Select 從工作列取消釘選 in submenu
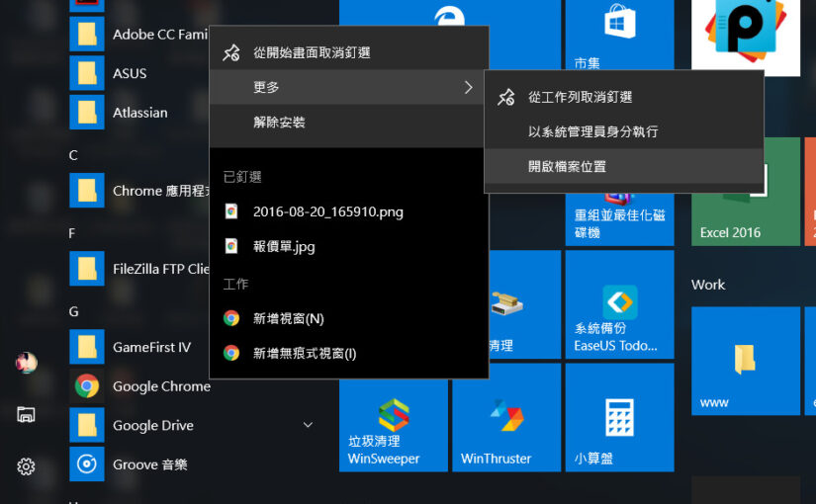Image resolution: width=816 pixels, height=504 pixels. (624, 97)
